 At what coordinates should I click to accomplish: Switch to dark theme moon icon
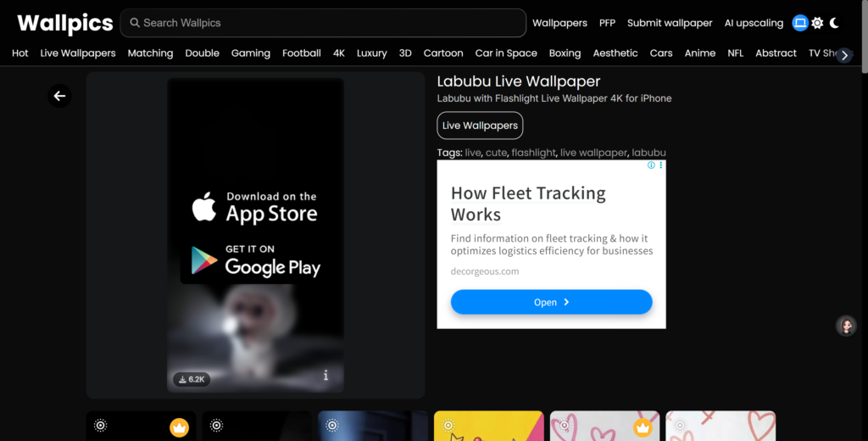(x=834, y=23)
